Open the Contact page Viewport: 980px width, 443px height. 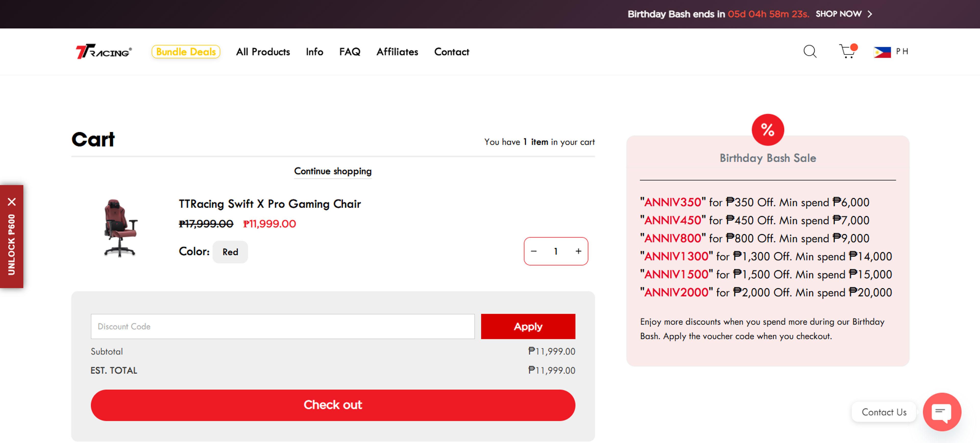[451, 52]
